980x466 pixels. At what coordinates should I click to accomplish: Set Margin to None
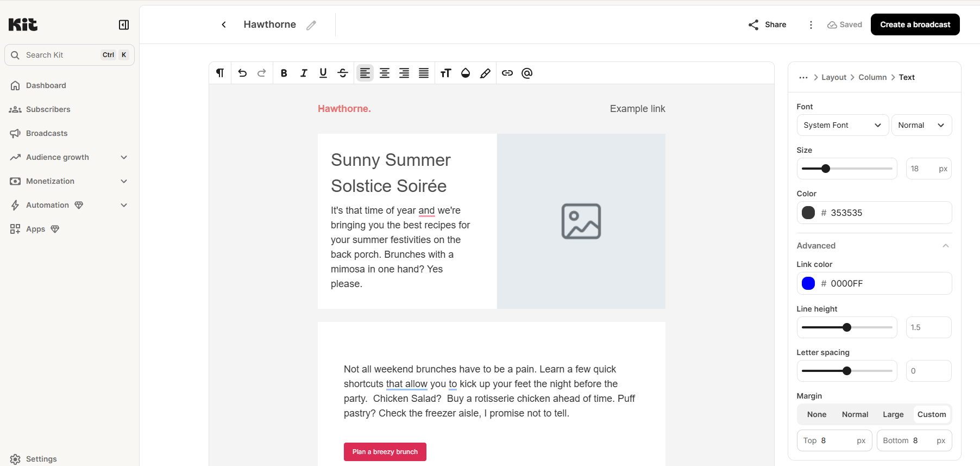pos(816,414)
